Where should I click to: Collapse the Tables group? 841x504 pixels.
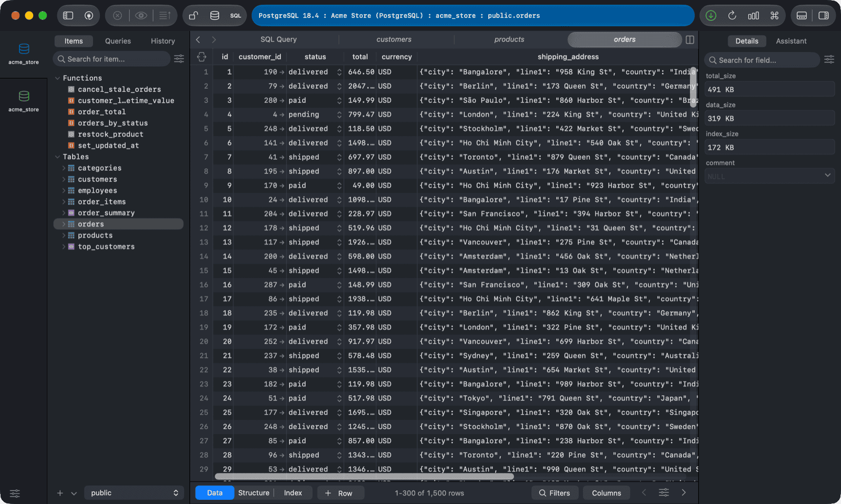point(58,157)
